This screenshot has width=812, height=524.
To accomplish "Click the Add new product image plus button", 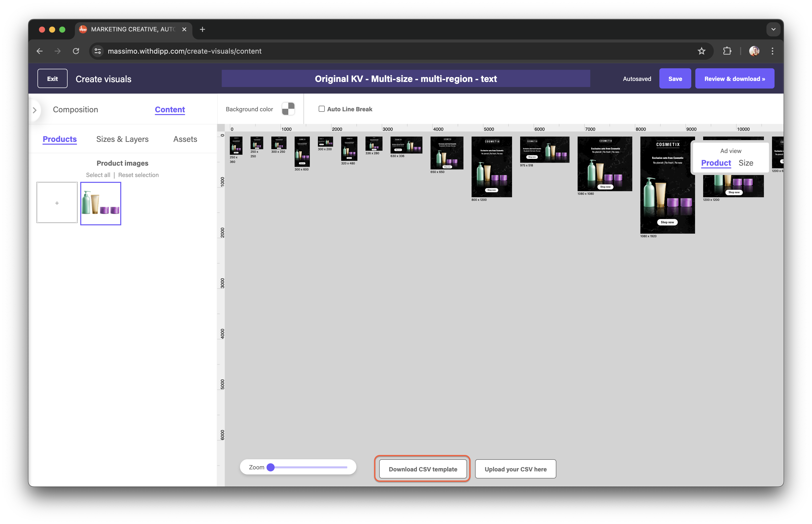I will 57,203.
